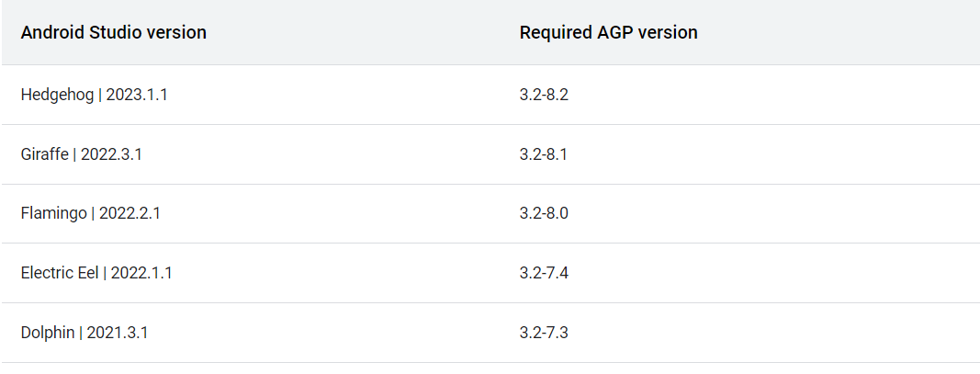This screenshot has width=980, height=374.
Task: Click the 2023.1.1 version number
Action: (137, 95)
